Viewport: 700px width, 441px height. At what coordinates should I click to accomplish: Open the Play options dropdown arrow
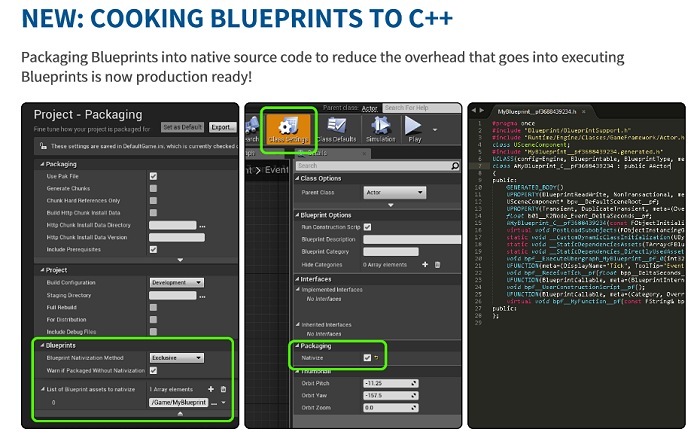click(435, 130)
